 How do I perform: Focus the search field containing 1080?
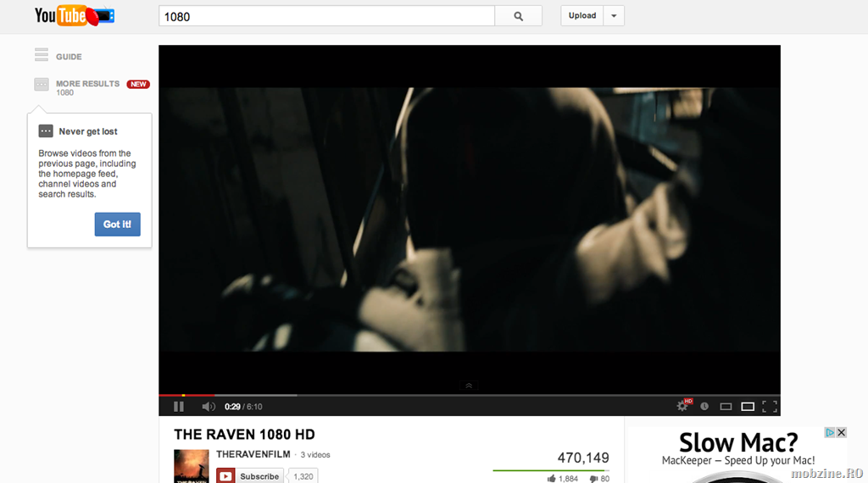point(326,16)
